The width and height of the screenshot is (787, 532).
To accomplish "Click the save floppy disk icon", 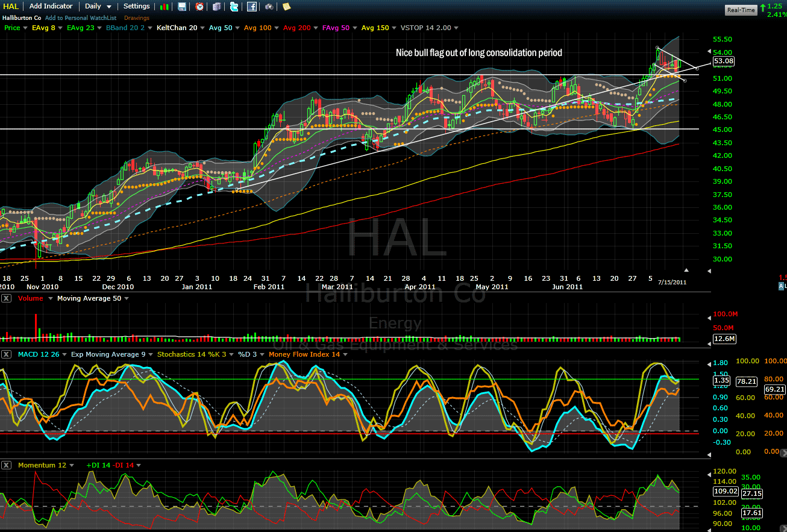I will click(x=182, y=7).
